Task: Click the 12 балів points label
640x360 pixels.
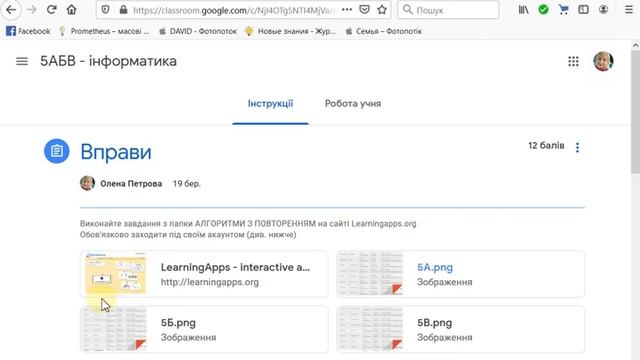Action: pos(546,146)
